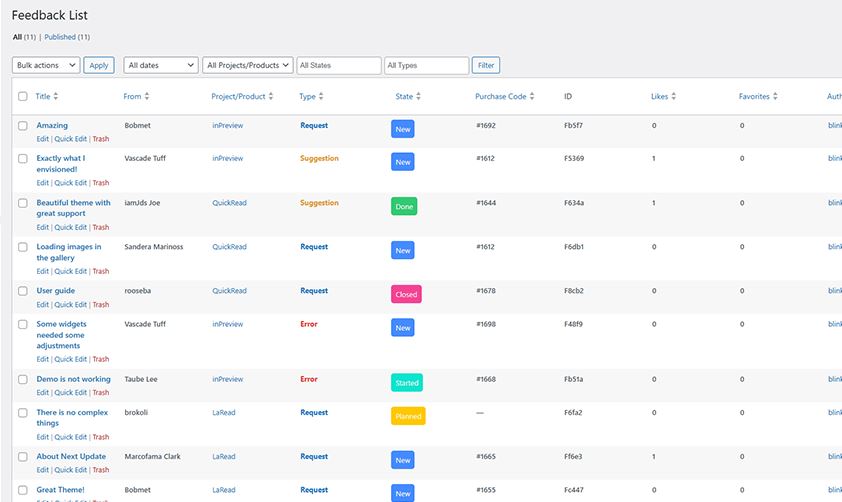Click purchase code #1678
This screenshot has height=502, width=842.
tap(486, 291)
